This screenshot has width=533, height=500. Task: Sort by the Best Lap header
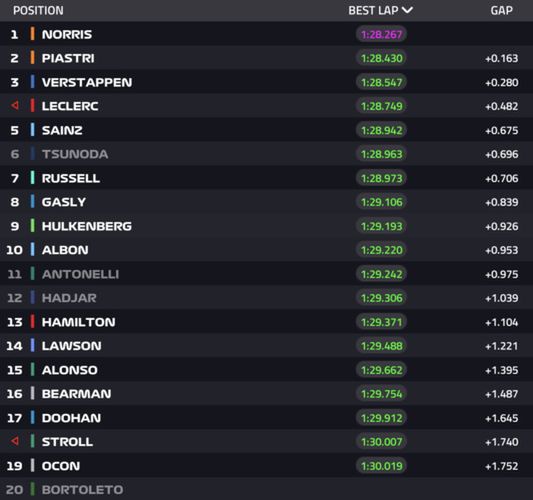[x=373, y=11]
